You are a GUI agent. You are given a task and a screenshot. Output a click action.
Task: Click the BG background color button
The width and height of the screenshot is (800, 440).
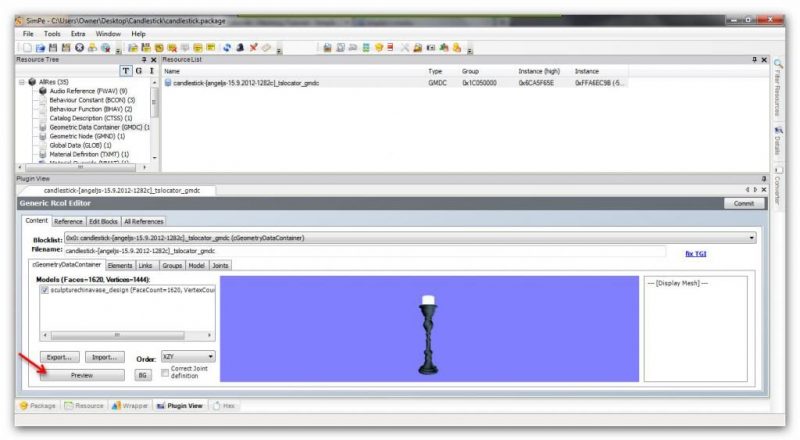[x=143, y=374]
